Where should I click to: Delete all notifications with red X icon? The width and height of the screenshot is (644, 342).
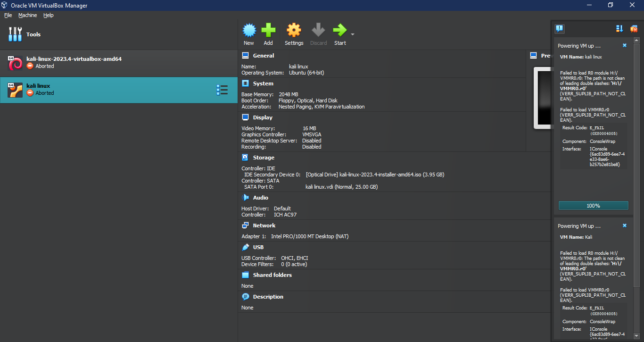pyautogui.click(x=634, y=29)
